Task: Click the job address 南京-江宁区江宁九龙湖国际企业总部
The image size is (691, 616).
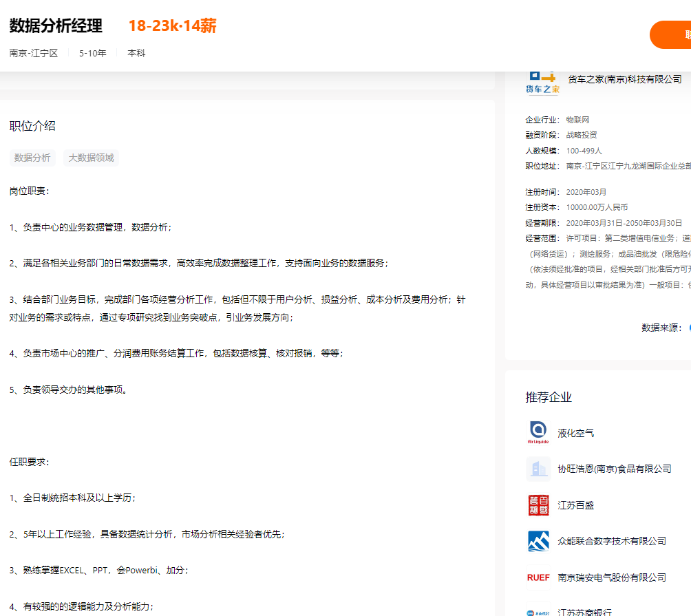Action: click(628, 166)
